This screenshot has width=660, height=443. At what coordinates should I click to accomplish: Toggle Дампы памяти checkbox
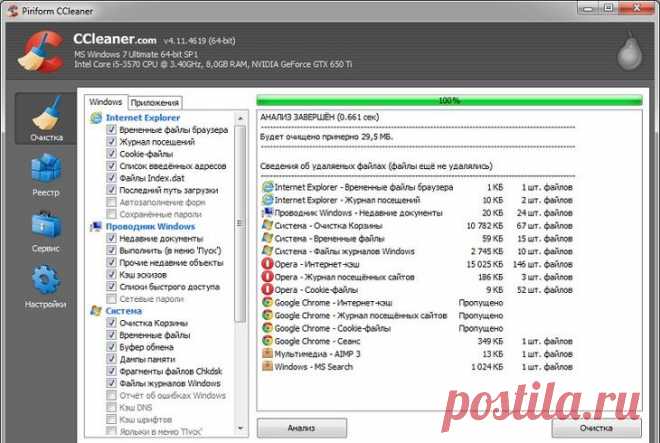(111, 359)
